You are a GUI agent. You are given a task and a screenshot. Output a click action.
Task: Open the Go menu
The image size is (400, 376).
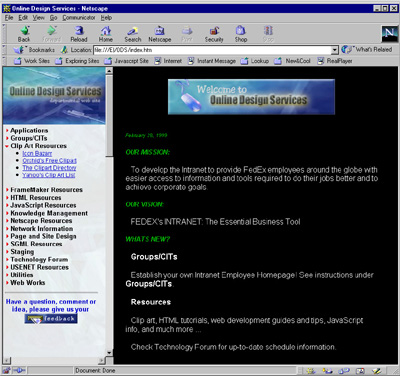click(53, 18)
